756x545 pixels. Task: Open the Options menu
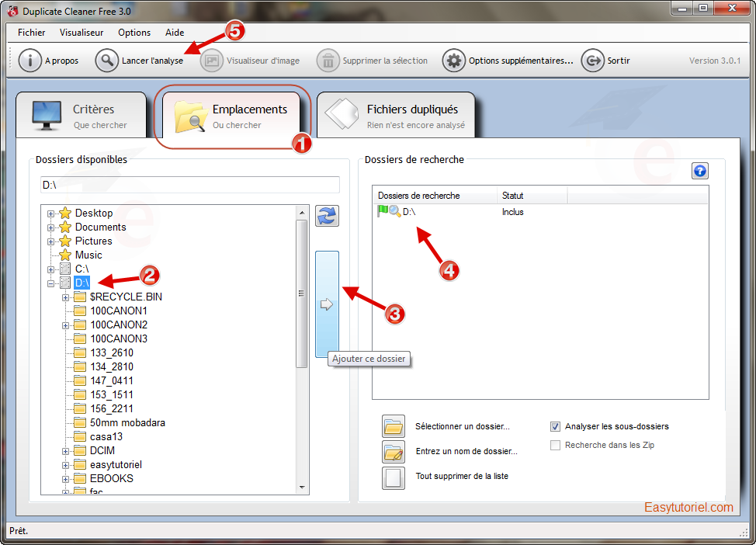134,33
